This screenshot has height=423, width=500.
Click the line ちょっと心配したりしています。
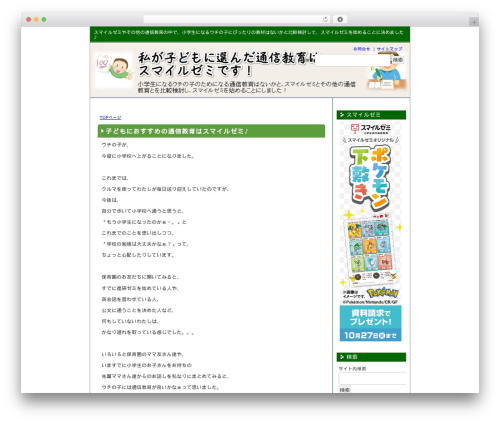[x=138, y=255]
